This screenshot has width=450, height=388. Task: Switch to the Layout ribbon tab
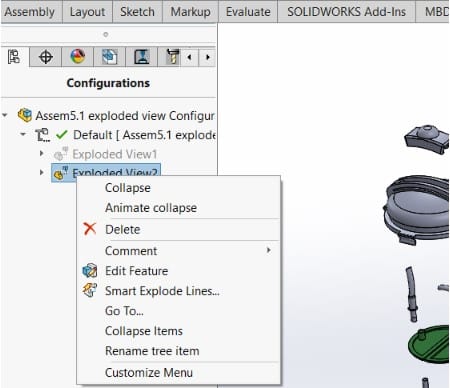[87, 12]
